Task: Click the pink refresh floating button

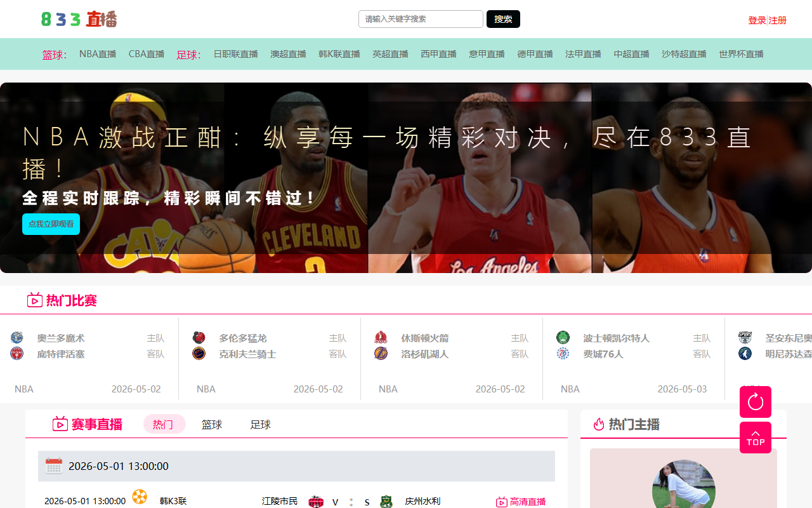Action: (x=756, y=402)
